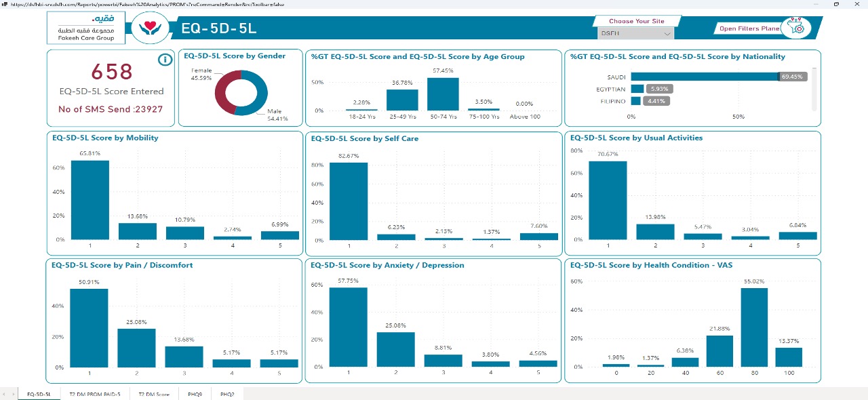Click the Pain / Discomfort level 4 bar
This screenshot has width=868, height=400.
coord(231,363)
